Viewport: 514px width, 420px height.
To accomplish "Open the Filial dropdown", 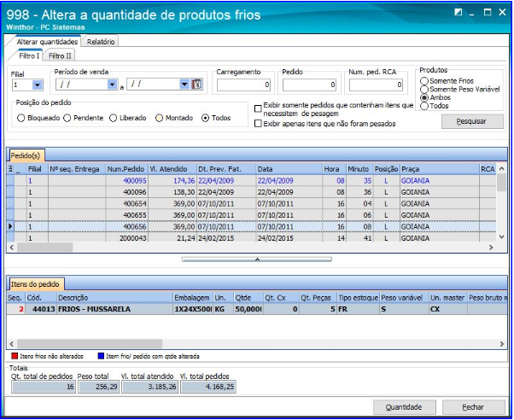I will pos(38,85).
